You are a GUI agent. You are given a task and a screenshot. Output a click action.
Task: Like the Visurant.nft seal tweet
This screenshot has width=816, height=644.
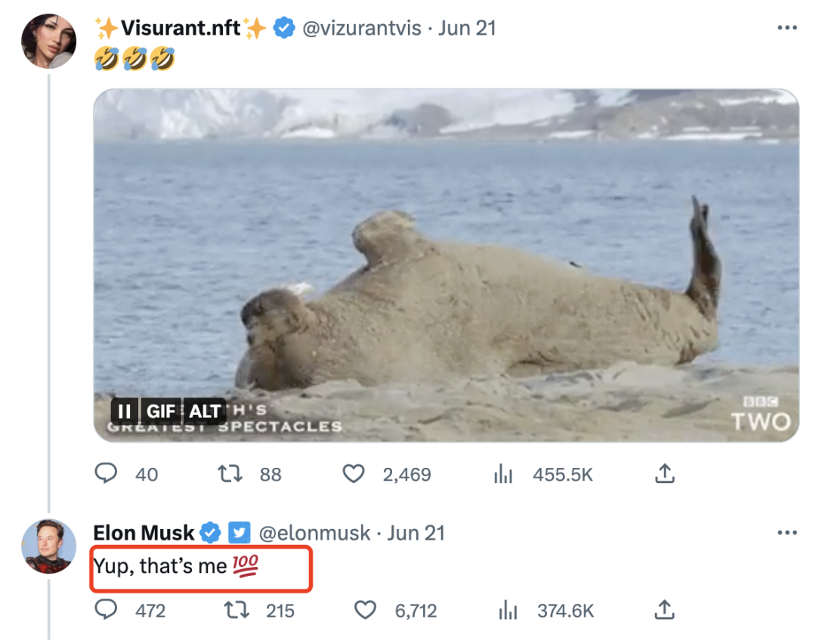click(x=354, y=474)
